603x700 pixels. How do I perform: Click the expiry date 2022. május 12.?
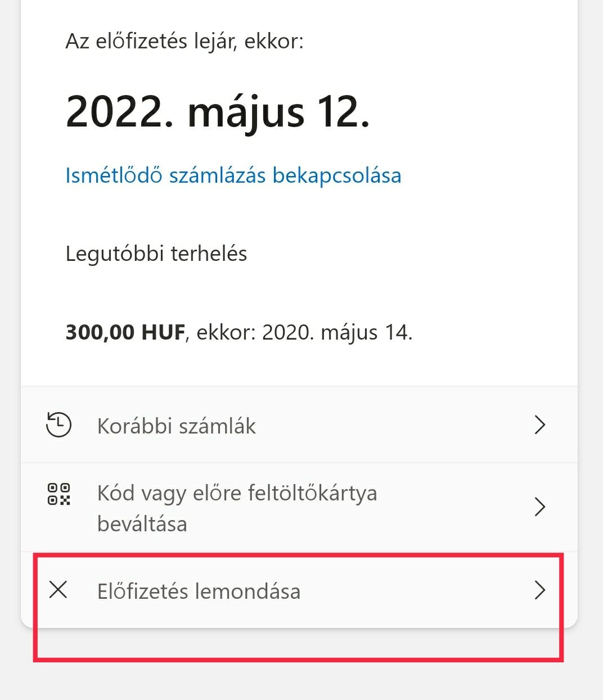click(218, 112)
